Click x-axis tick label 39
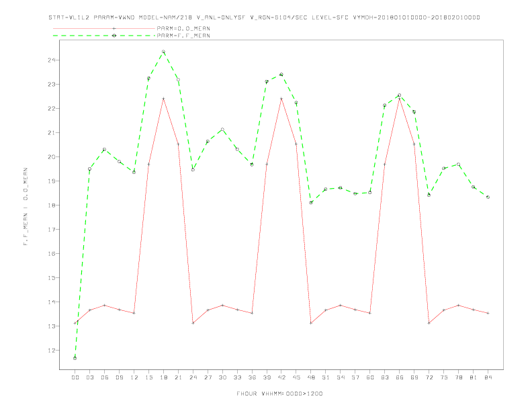Viewport: 532px width, 411px height. click(x=267, y=377)
